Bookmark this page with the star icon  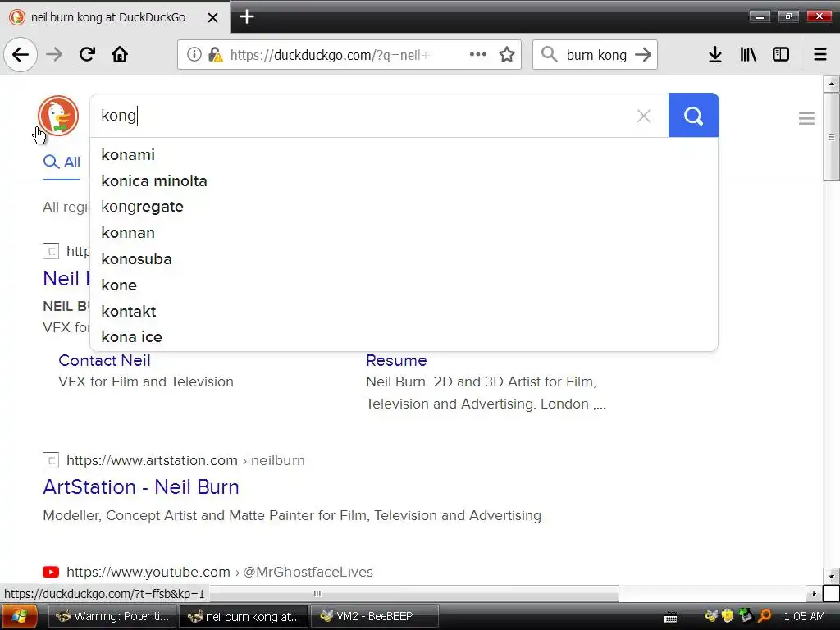click(507, 54)
